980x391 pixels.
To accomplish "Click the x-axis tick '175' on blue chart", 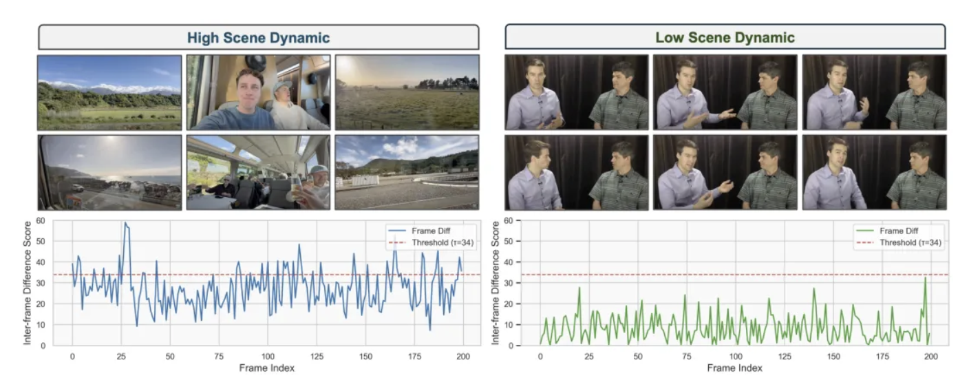I will coord(414,356).
